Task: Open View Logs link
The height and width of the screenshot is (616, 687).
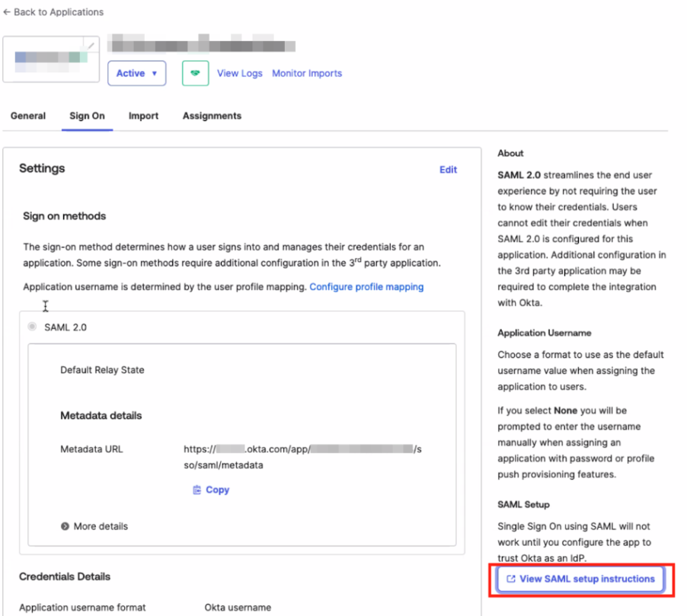Action: [240, 73]
